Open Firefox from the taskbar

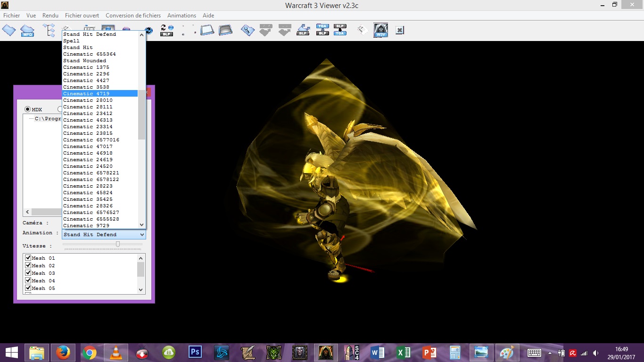[x=63, y=353]
